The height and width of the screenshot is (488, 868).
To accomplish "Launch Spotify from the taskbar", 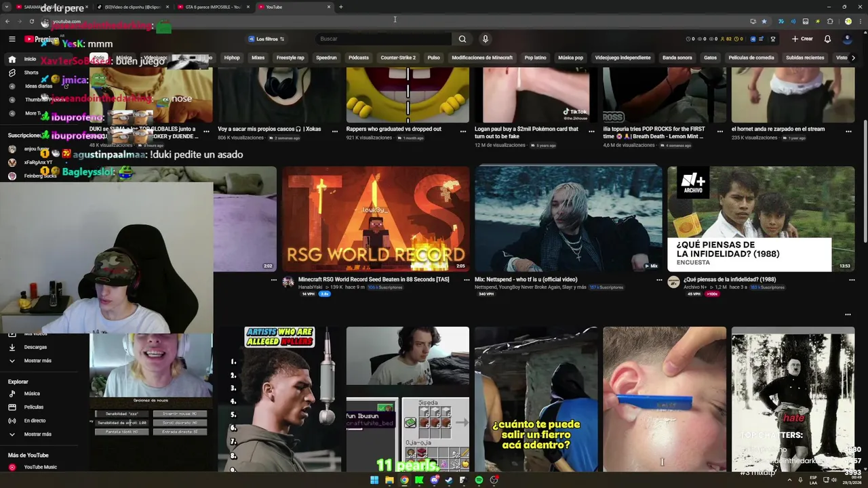I will point(479,480).
